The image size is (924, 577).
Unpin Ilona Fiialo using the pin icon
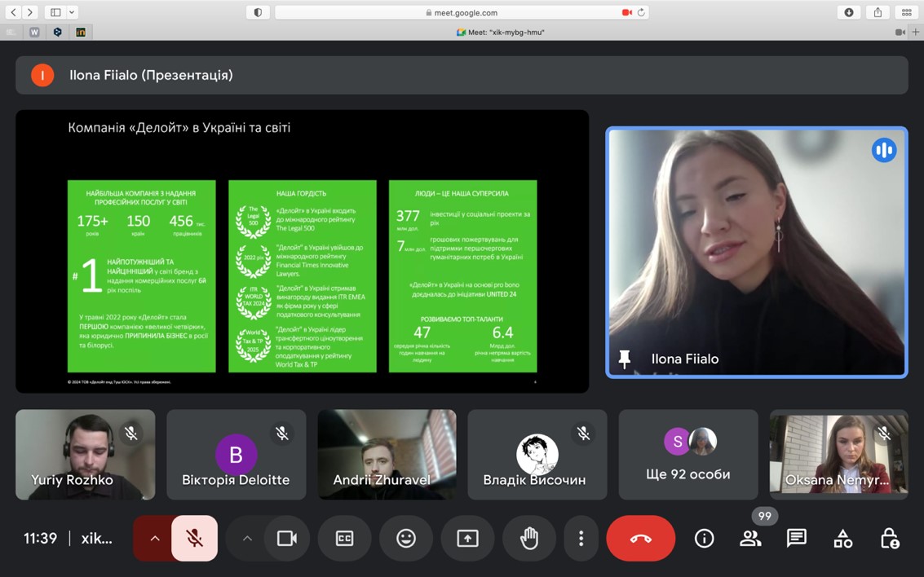624,359
